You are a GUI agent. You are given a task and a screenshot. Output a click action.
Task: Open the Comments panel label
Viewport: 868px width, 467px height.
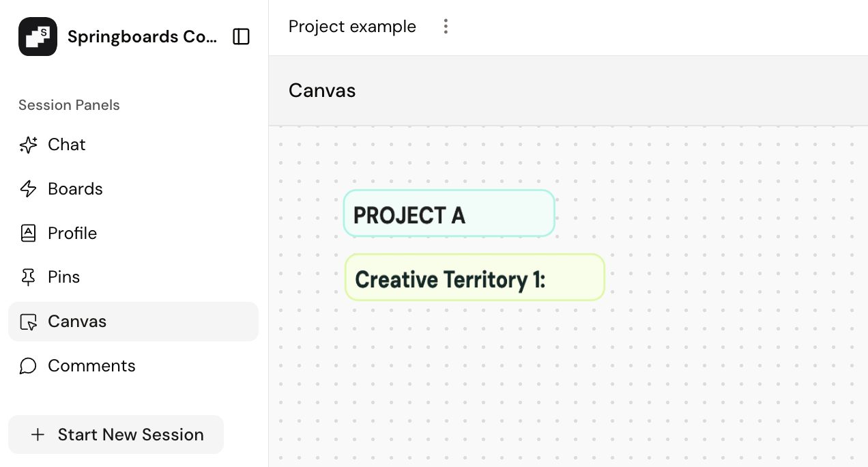[91, 366]
